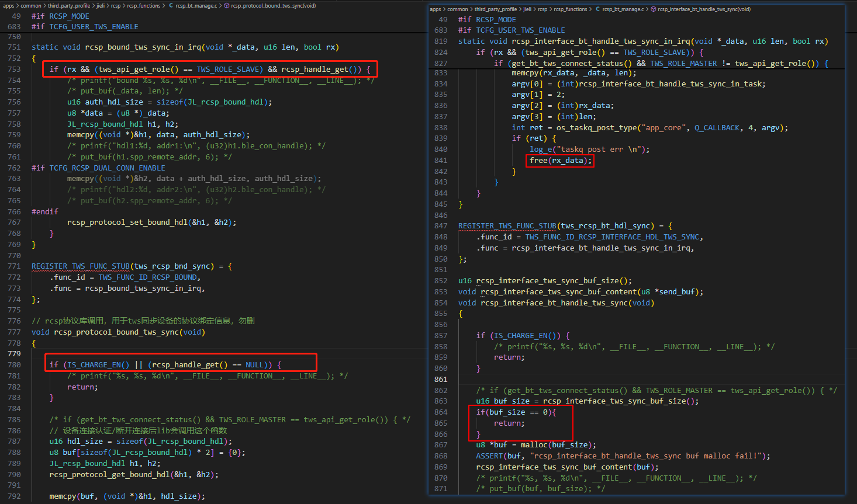This screenshot has height=504, width=857.
Task: Click 'void rcsp_protocol_bound_tws_sync(void)' definition line
Action: click(118, 332)
